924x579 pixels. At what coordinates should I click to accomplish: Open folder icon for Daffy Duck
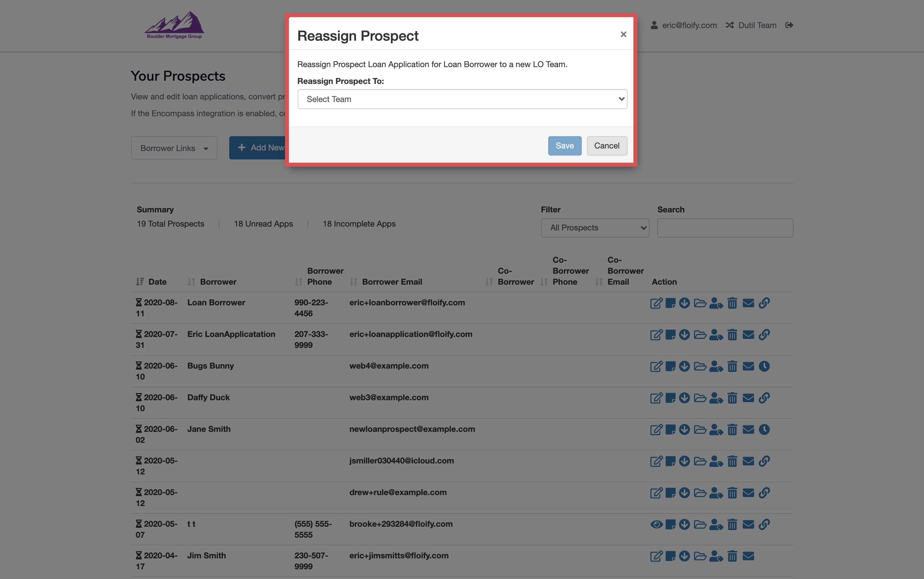click(700, 398)
